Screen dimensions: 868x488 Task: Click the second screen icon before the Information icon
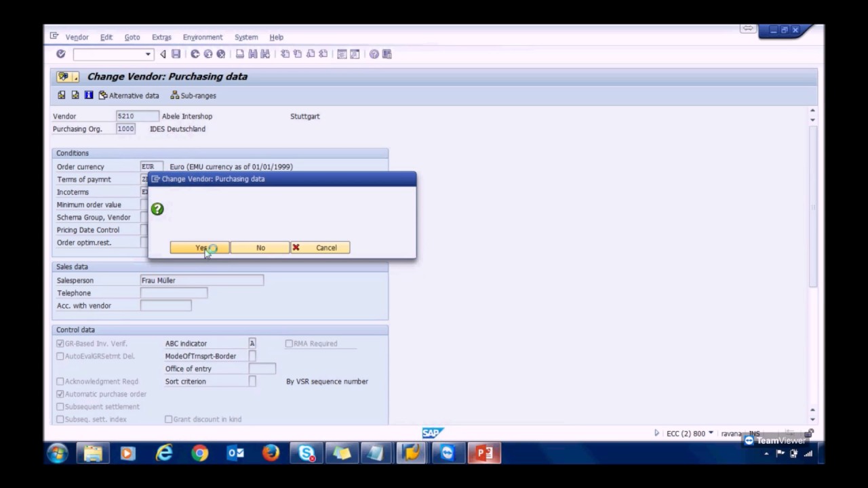coord(75,96)
